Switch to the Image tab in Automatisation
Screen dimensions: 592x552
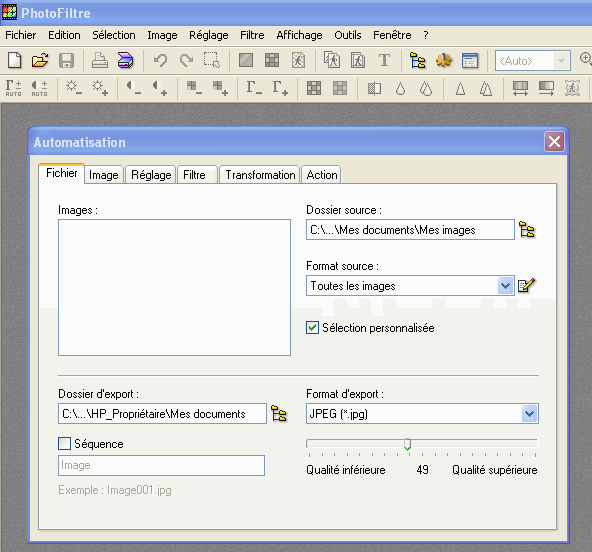point(104,175)
